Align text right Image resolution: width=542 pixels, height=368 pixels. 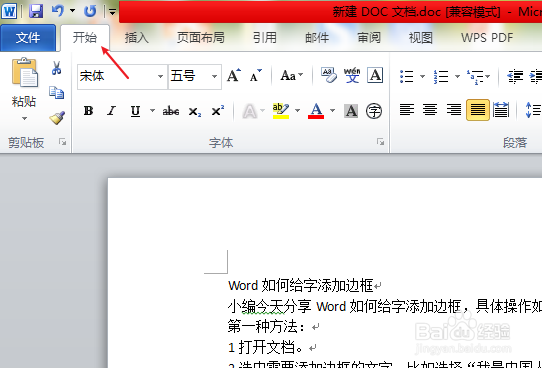(x=454, y=110)
